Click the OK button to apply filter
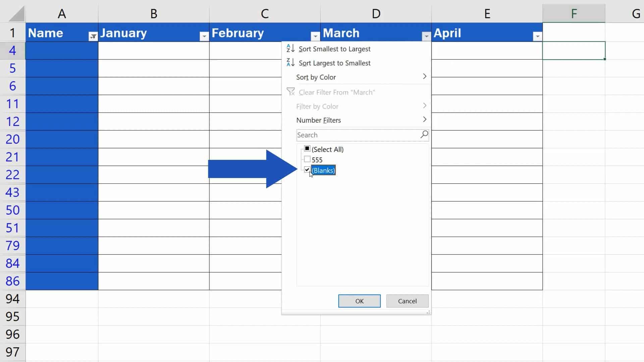The height and width of the screenshot is (362, 644). (x=359, y=301)
